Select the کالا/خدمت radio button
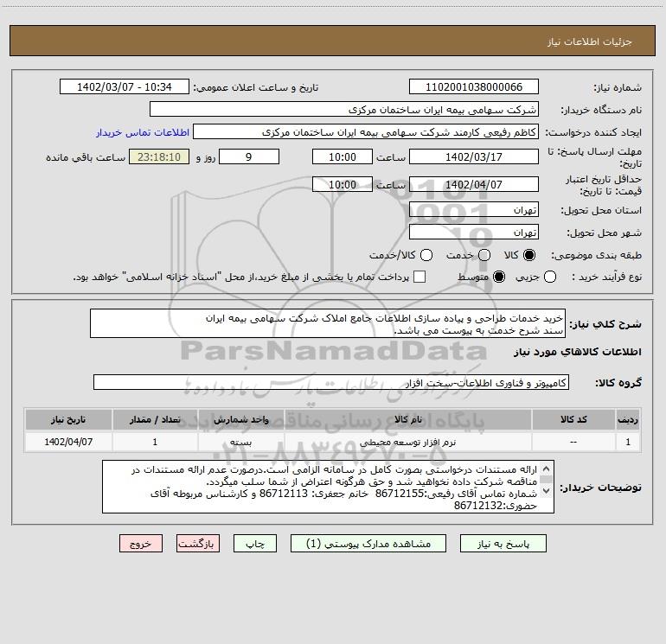The width and height of the screenshot is (666, 644). pyautogui.click(x=426, y=255)
